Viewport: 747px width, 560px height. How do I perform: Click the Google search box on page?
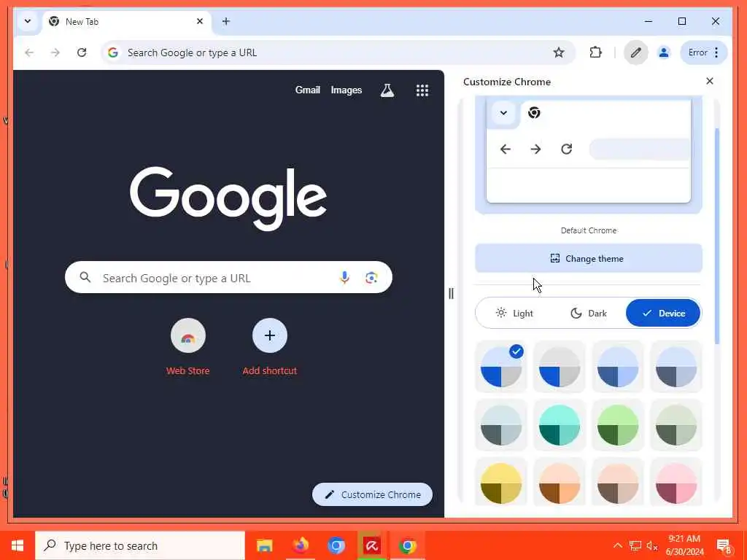tap(228, 278)
